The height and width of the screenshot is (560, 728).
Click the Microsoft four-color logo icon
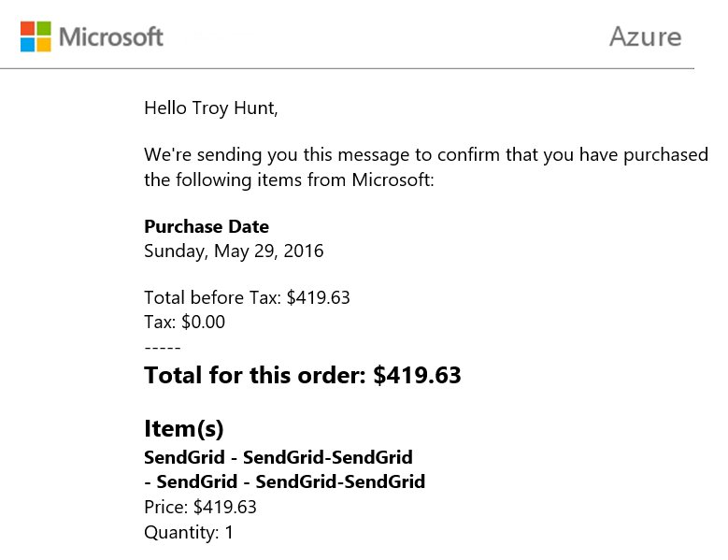point(36,36)
